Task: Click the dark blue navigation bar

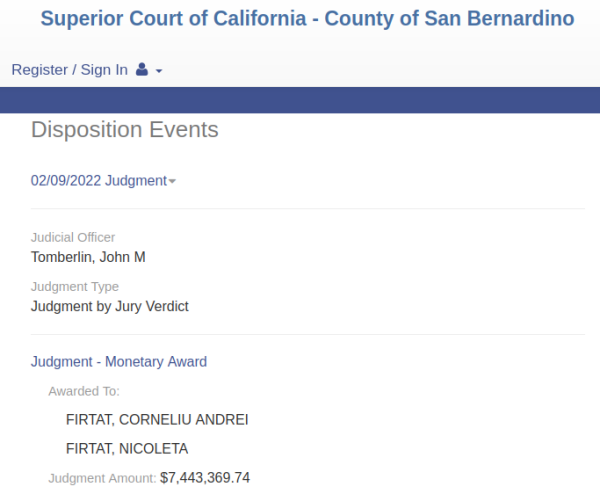Action: point(300,100)
